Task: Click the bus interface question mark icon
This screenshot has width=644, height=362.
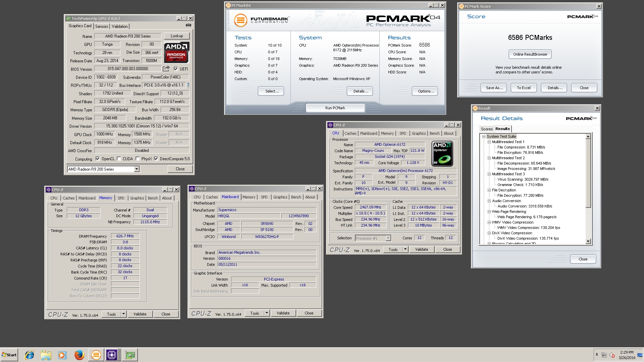Action: tap(188, 85)
